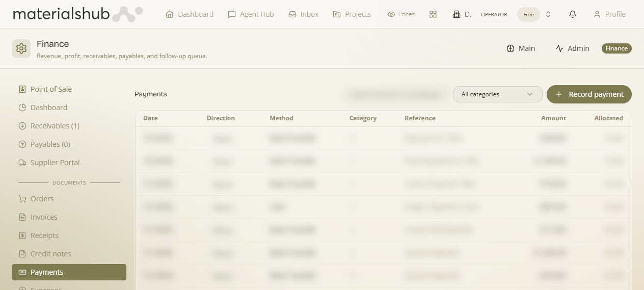
Task: Open Credit notes documents
Action: 69,254
